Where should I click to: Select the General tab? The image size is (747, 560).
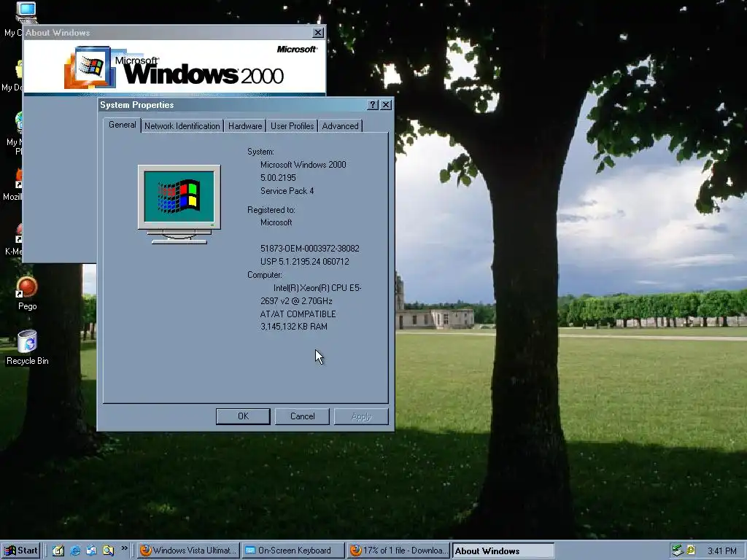pyautogui.click(x=122, y=125)
